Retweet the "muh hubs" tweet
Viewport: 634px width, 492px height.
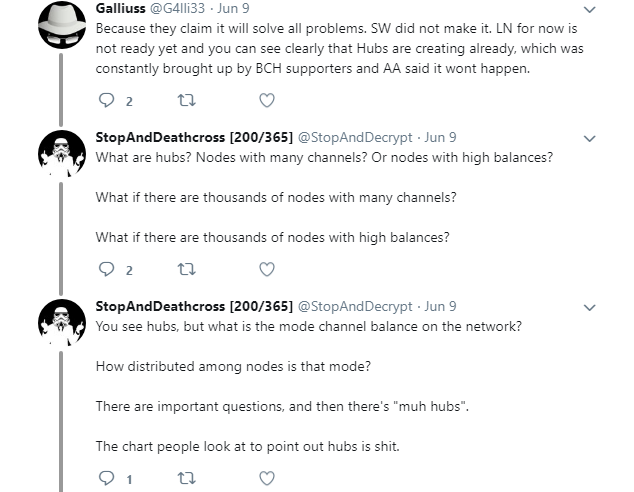[185, 479]
